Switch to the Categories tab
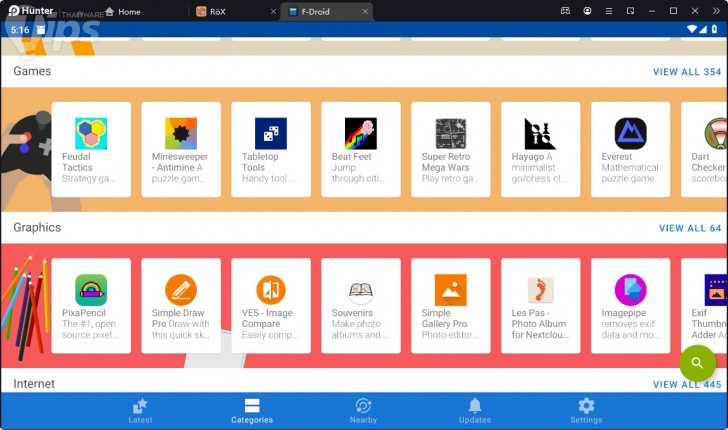Image resolution: width=728 pixels, height=430 pixels. click(252, 411)
